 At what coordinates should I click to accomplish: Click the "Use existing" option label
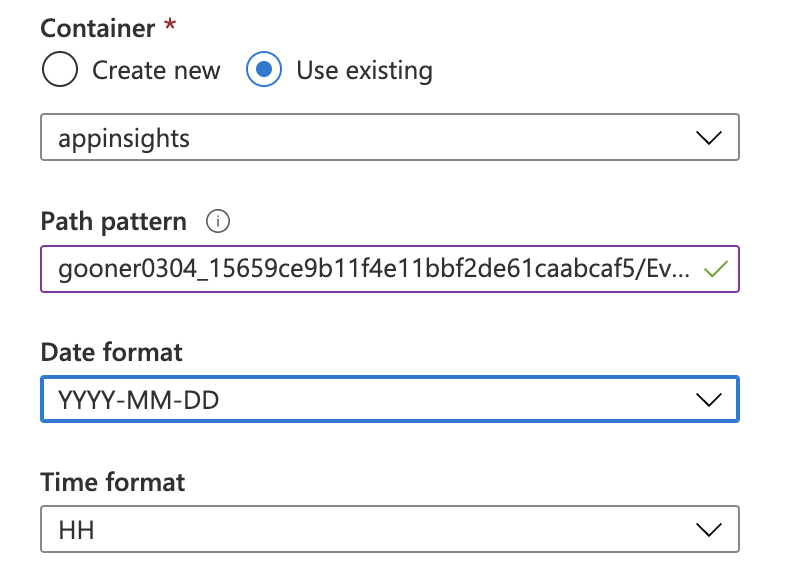pos(364,71)
